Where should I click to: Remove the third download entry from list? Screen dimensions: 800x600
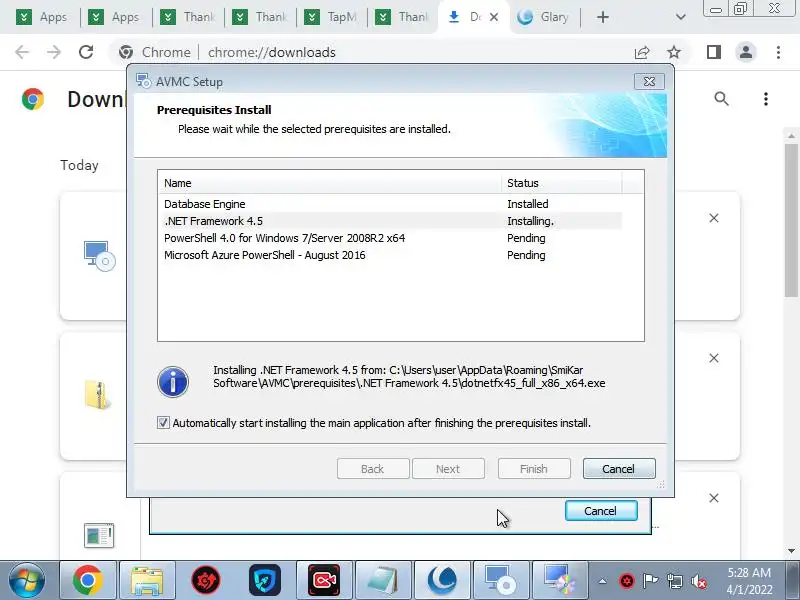714,498
